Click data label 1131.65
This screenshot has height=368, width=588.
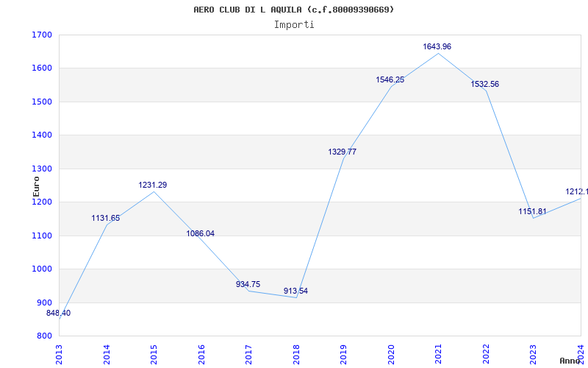tap(106, 218)
